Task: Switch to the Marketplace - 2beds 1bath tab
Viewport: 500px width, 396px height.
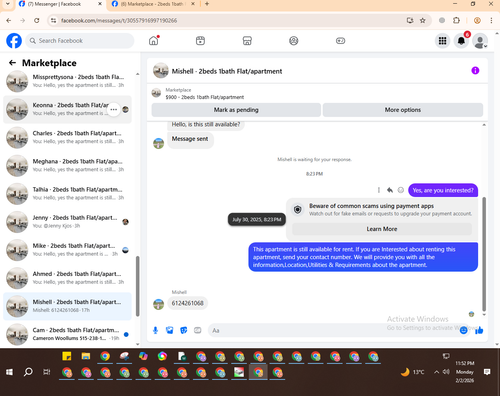Action: [153, 4]
